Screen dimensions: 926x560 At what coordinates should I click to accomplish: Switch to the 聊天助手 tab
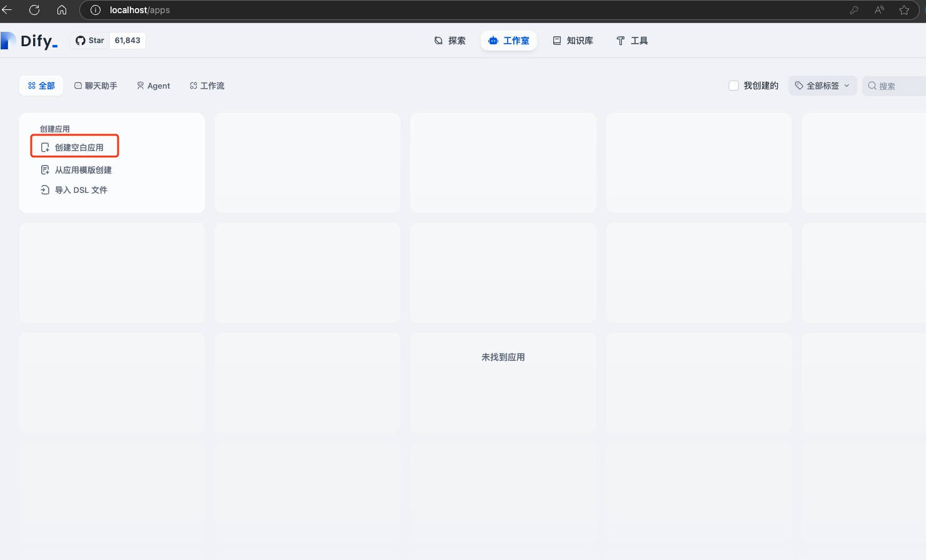coord(96,86)
